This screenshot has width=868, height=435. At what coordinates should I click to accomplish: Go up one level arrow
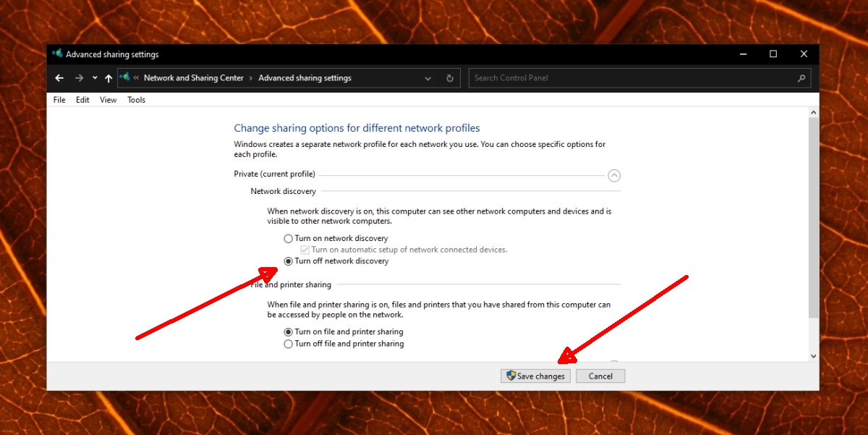tap(109, 78)
